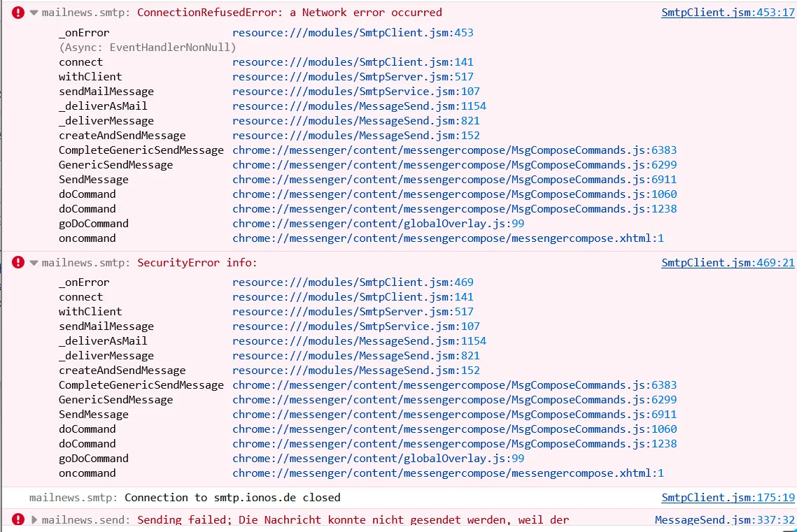The height and width of the screenshot is (532, 797).
Task: Open SmtpClient.jsm:141 link in SecurityError trace
Action: (353, 297)
